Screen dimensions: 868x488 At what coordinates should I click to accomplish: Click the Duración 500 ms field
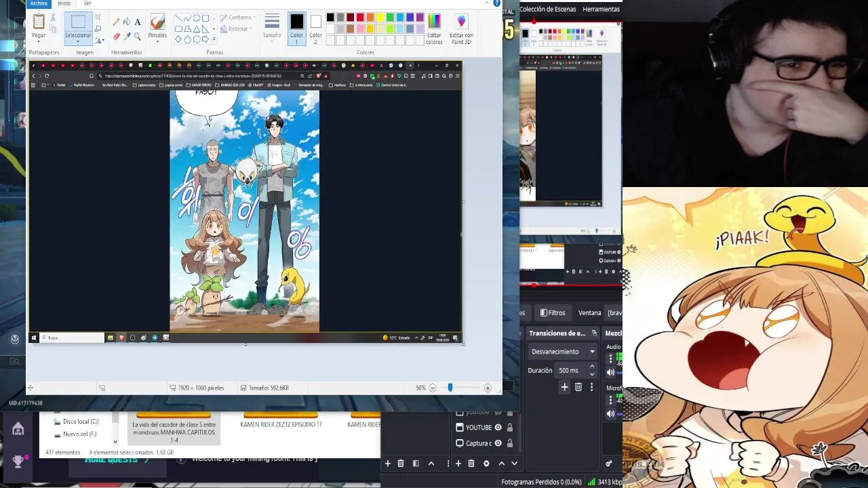(570, 371)
